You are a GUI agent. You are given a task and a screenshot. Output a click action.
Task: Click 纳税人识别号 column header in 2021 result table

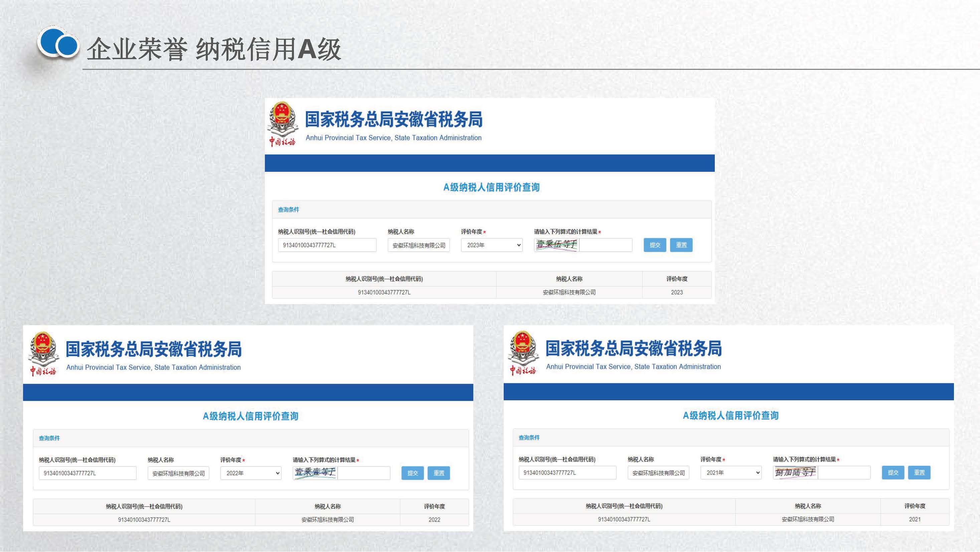tap(624, 506)
